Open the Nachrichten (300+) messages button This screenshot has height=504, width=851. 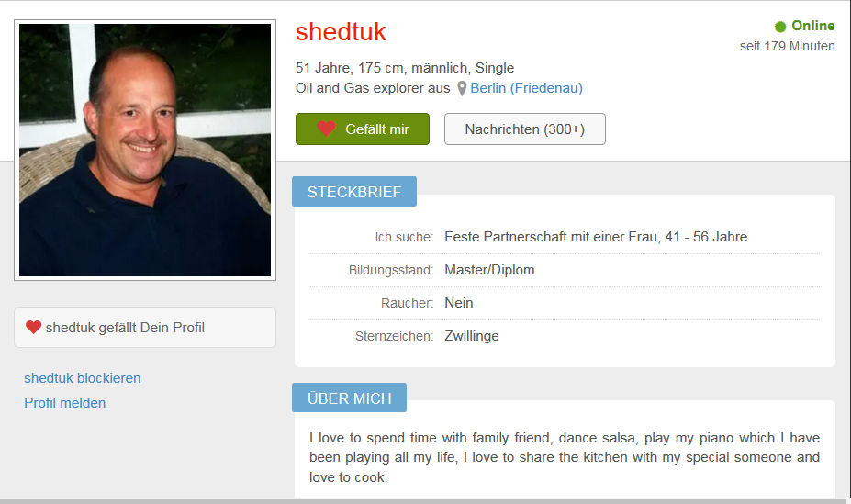pyautogui.click(x=525, y=129)
